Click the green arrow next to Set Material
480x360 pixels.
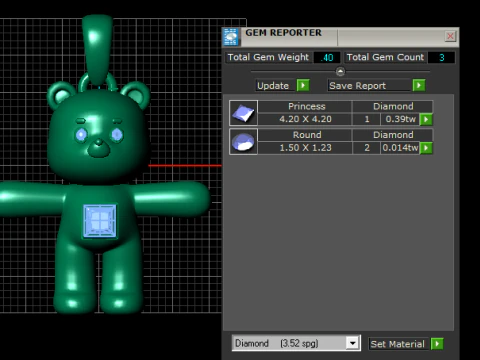point(437,344)
